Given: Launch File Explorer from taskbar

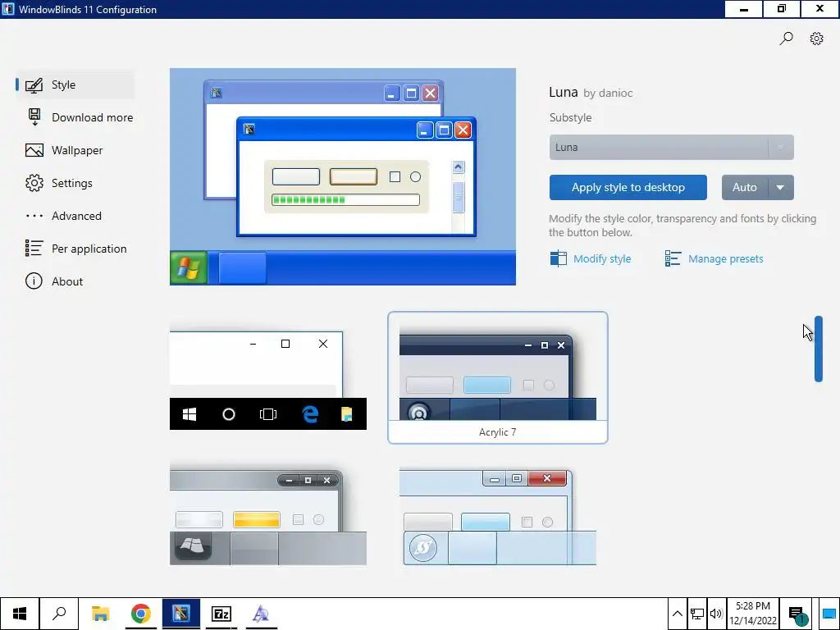Looking at the screenshot, I should [x=100, y=614].
